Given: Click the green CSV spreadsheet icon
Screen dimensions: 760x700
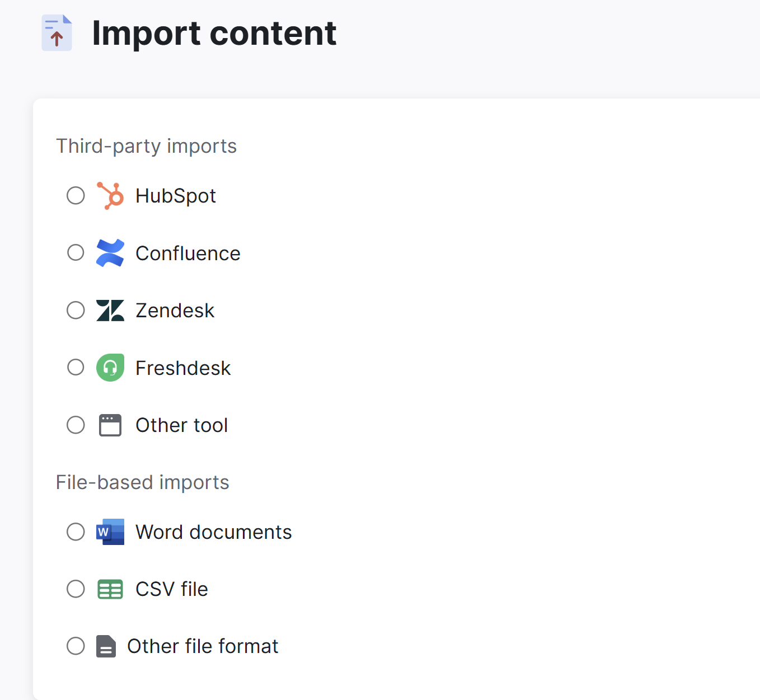Looking at the screenshot, I should (x=110, y=589).
